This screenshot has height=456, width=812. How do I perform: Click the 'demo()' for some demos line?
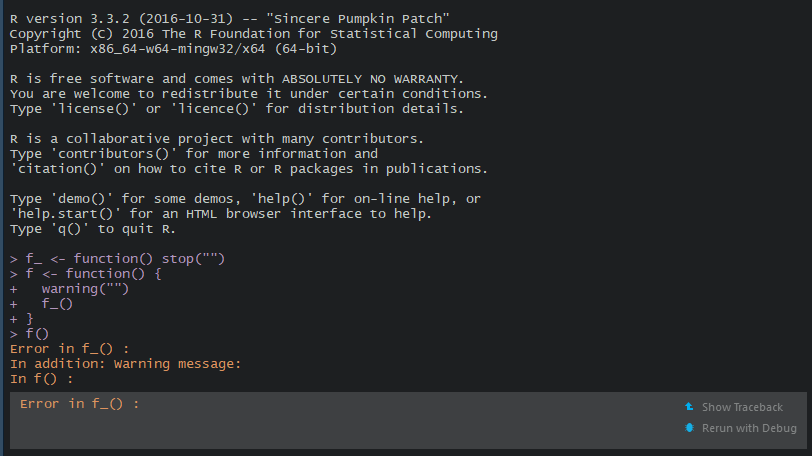coord(245,199)
